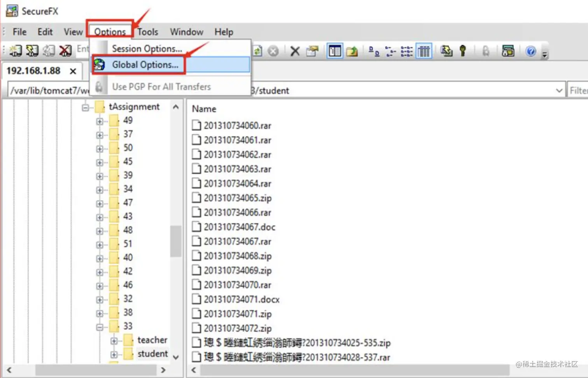Select file 201310734065.zip
This screenshot has height=378, width=588.
(238, 198)
